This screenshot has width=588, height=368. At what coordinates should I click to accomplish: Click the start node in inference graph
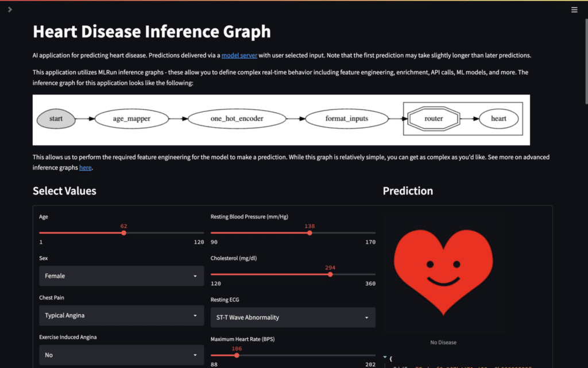[x=56, y=118]
